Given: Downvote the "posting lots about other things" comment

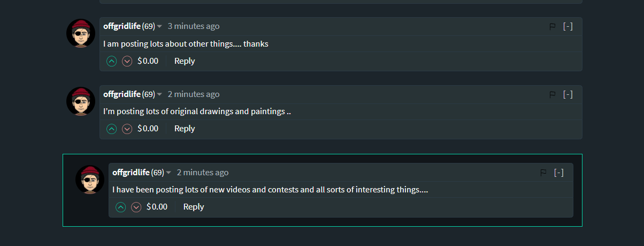Looking at the screenshot, I should [127, 61].
